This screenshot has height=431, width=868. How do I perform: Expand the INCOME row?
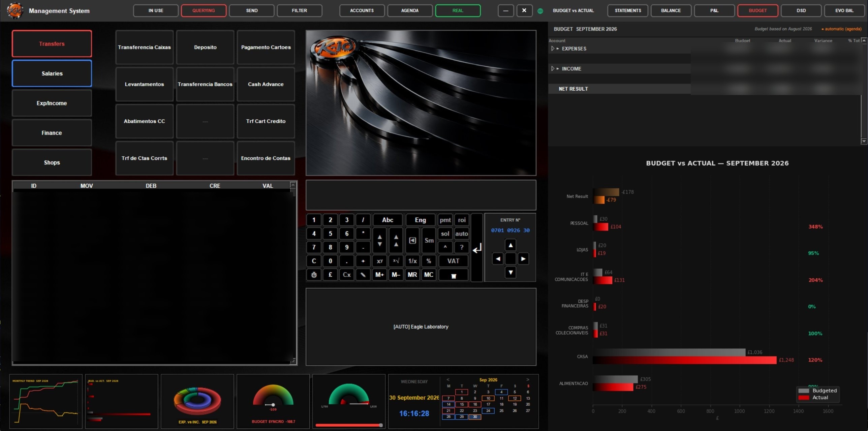tap(553, 69)
